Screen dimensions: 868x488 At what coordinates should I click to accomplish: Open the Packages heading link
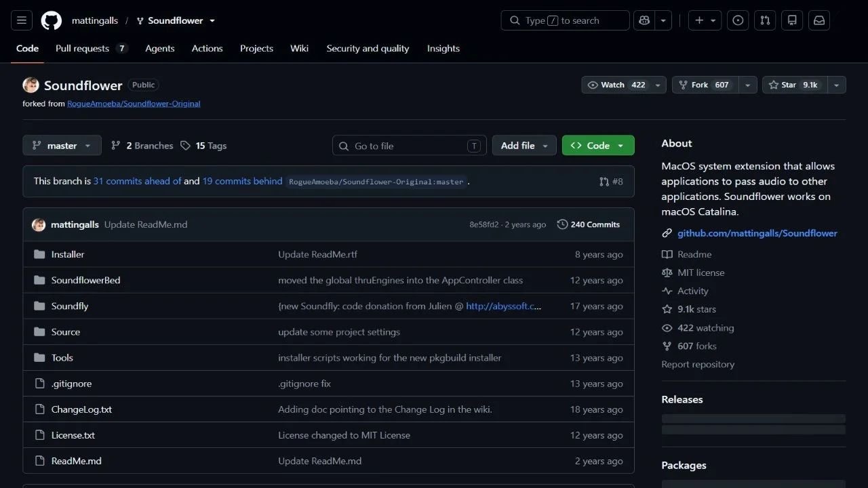click(684, 466)
